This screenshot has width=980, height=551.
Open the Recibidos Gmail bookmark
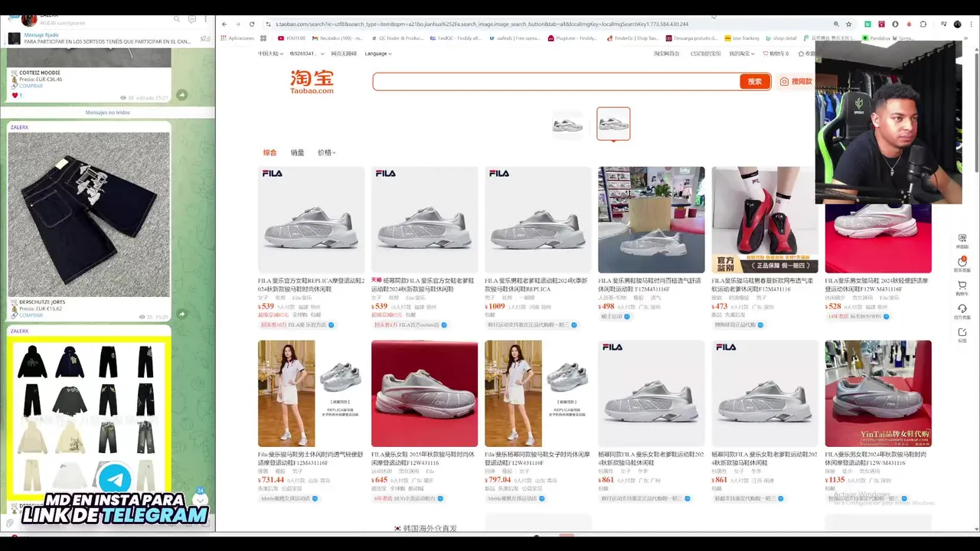point(337,37)
